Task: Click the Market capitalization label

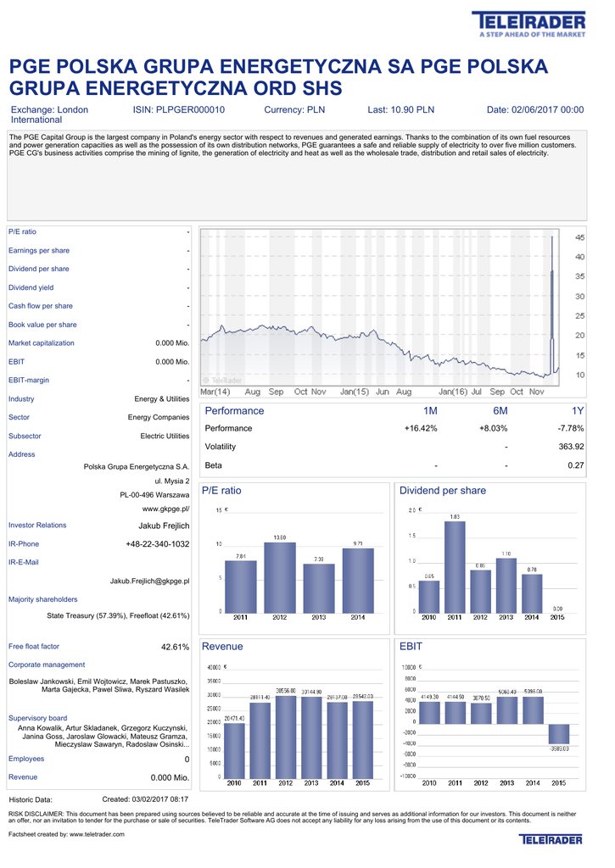Action: click(42, 343)
